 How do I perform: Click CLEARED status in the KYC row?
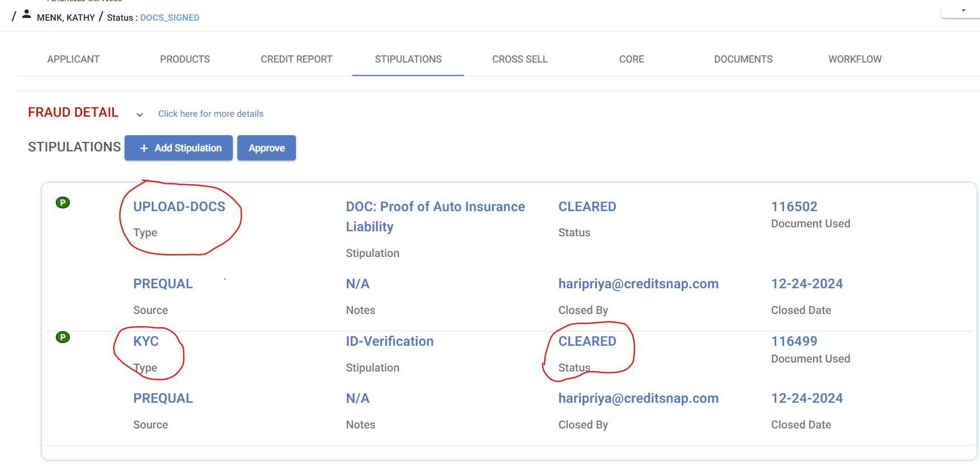pyautogui.click(x=587, y=341)
